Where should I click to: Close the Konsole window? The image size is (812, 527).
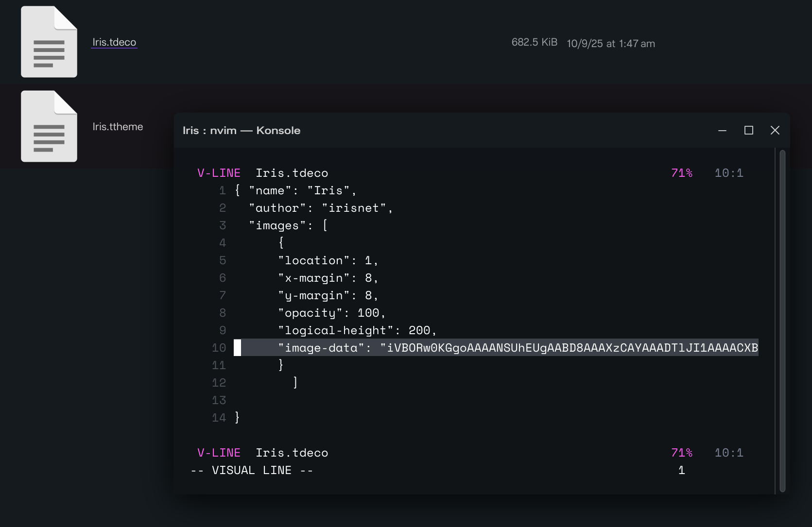tap(775, 131)
